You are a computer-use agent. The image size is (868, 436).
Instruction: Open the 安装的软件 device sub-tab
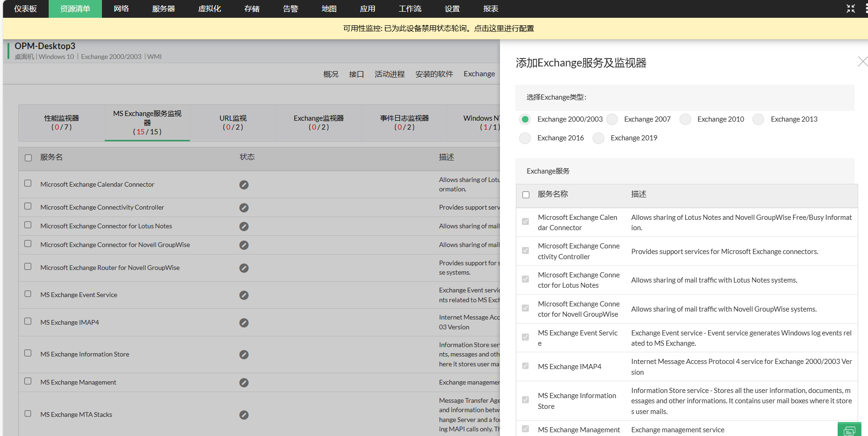pos(434,74)
